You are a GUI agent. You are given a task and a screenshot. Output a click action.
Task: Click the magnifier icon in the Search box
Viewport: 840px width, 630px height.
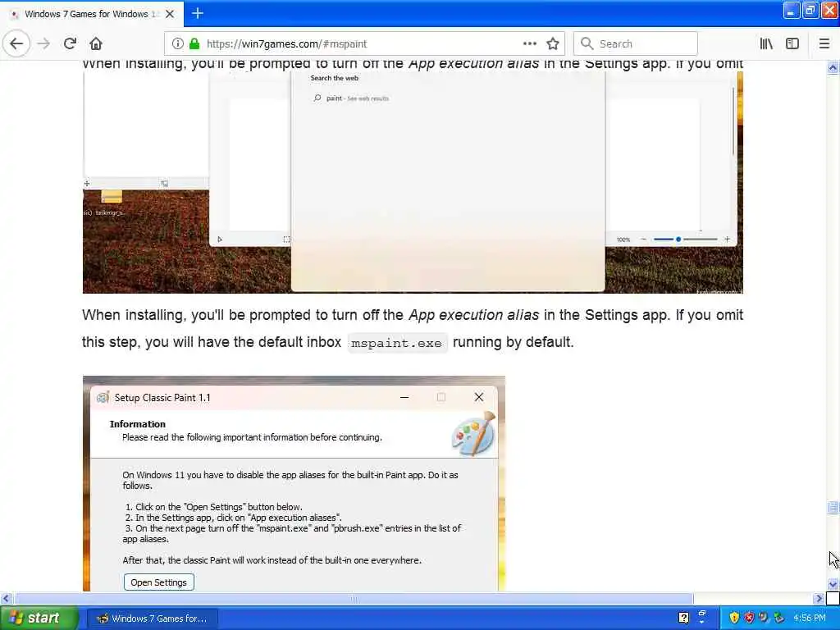point(587,43)
